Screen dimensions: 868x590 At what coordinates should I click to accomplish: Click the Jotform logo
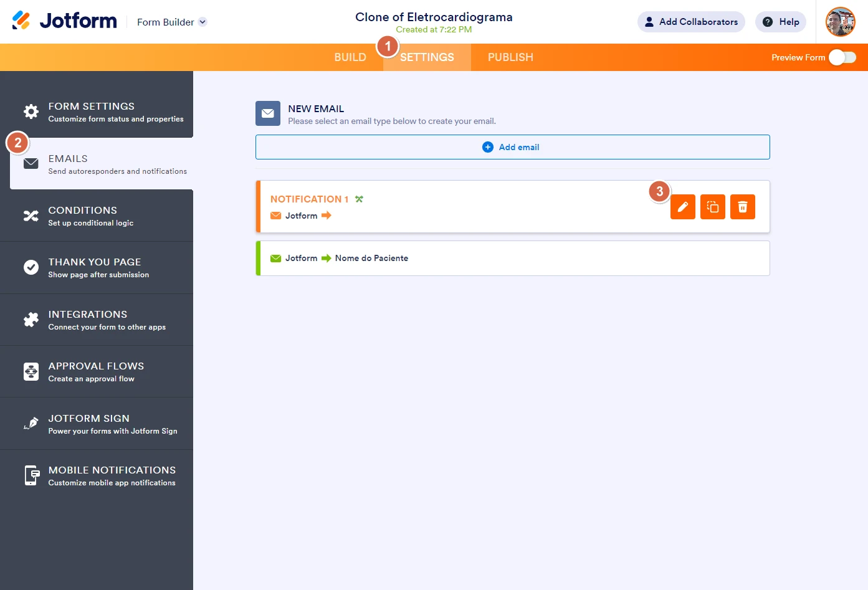[x=65, y=21]
